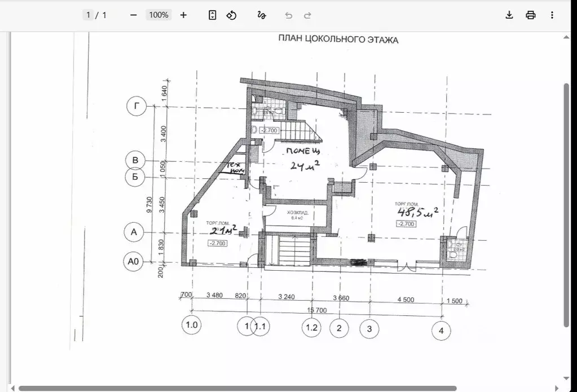Click the 9 730 vertical dimension
Viewport: 577px width, 392px height.
click(149, 205)
